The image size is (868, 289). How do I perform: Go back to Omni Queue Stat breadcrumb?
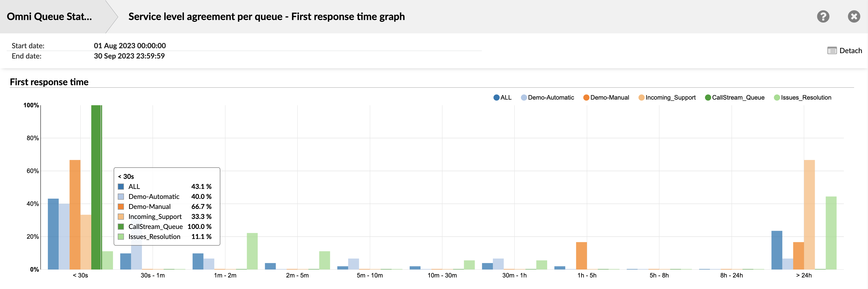click(49, 16)
